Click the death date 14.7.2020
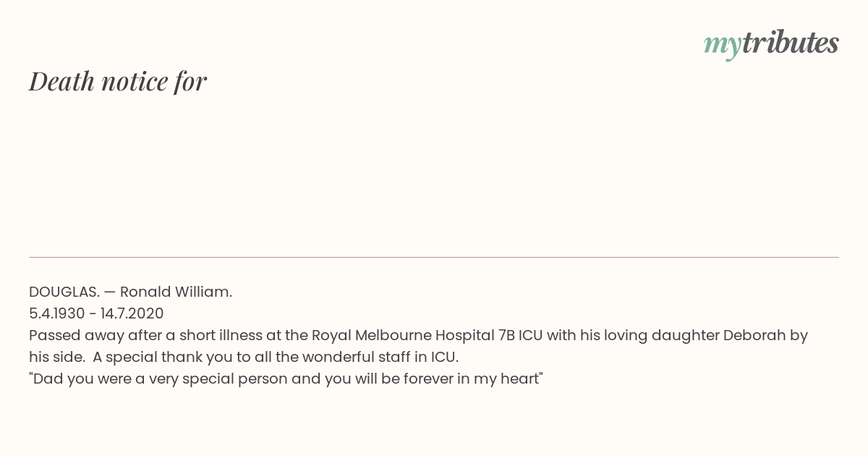868x456 pixels. (132, 313)
